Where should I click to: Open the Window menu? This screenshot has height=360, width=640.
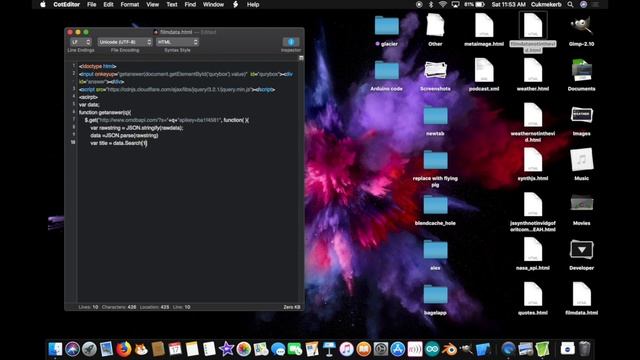213,4
